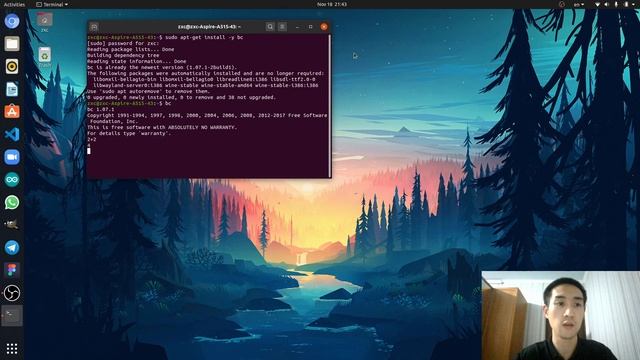Launch Rhythmbox from the dock
The image size is (640, 360).
point(12,67)
